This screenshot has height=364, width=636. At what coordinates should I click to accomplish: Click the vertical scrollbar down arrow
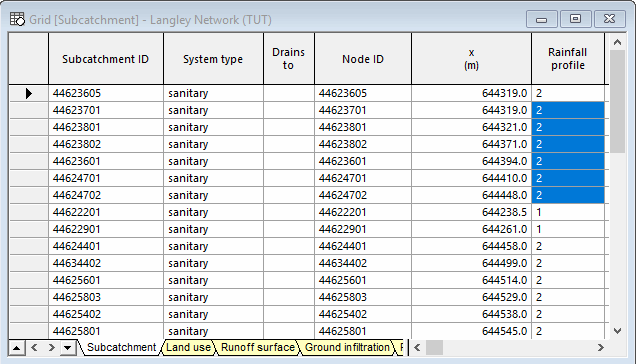tap(617, 331)
